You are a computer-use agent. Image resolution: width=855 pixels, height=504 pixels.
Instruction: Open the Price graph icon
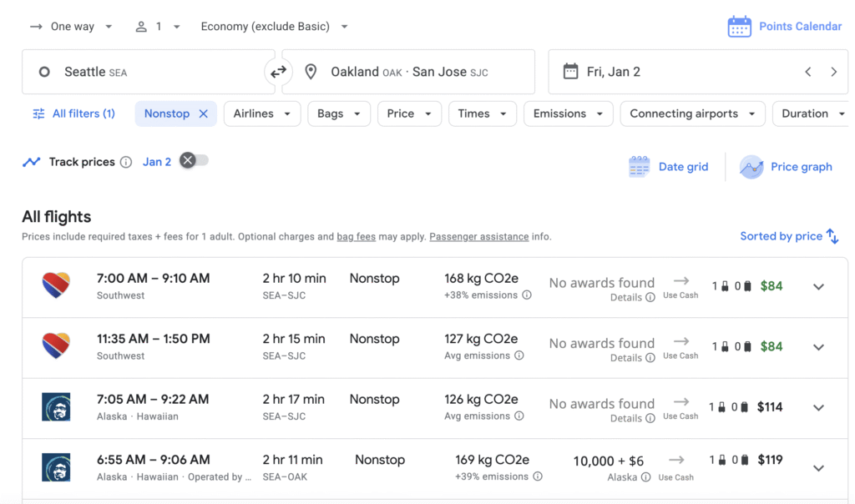click(x=751, y=167)
